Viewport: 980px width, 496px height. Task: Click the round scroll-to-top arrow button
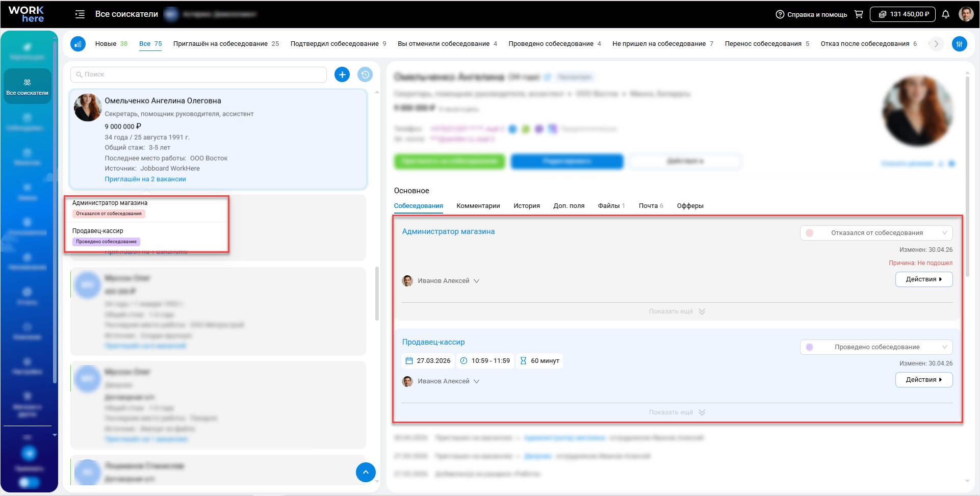pos(366,472)
